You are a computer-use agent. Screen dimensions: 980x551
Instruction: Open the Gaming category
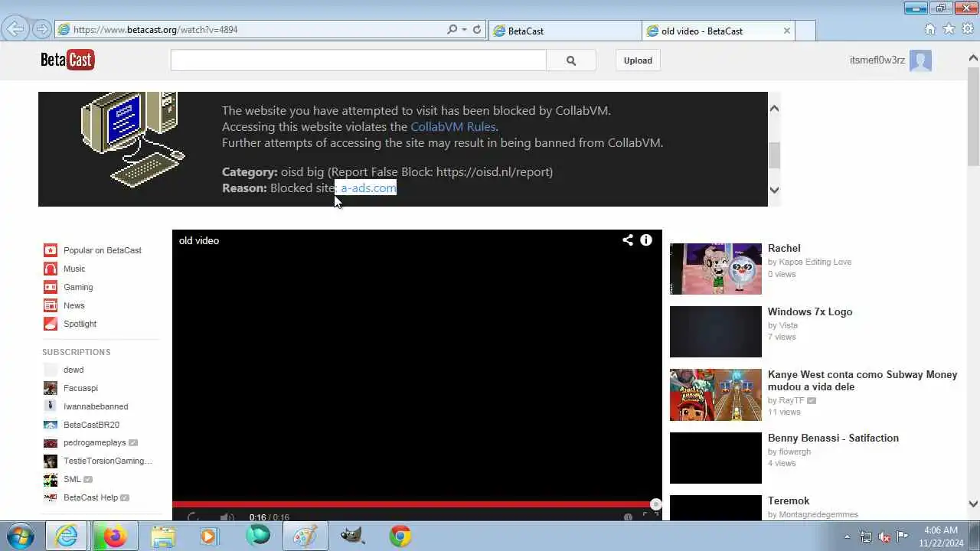[x=78, y=287]
